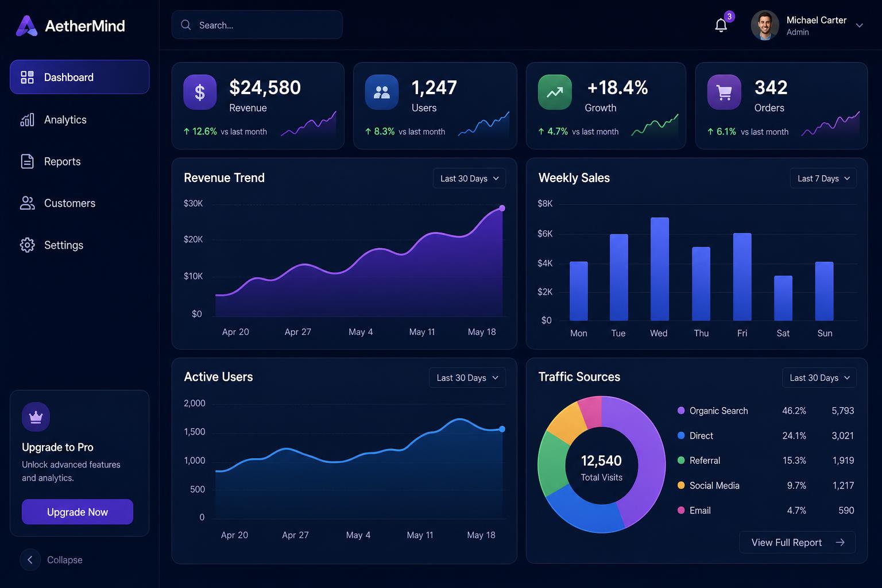This screenshot has width=882, height=588.
Task: Go to the Dashboard menu item
Action: pyautogui.click(x=79, y=77)
